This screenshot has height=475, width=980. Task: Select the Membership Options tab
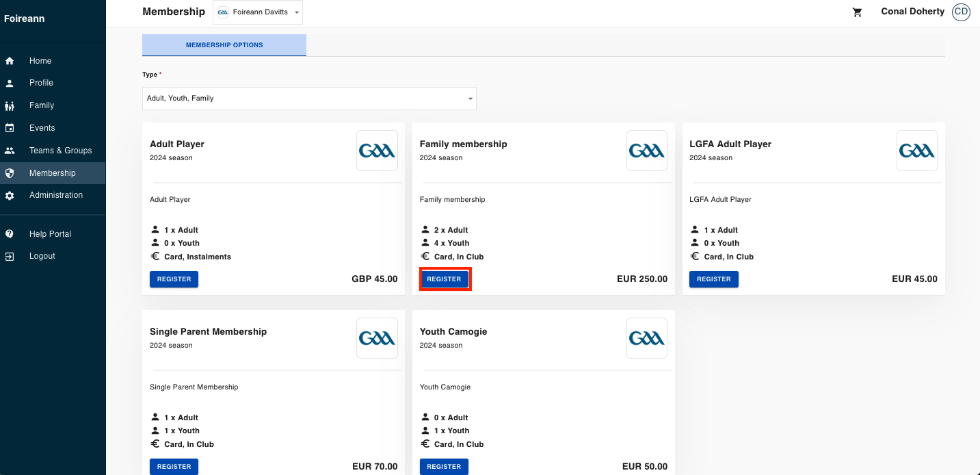(224, 45)
